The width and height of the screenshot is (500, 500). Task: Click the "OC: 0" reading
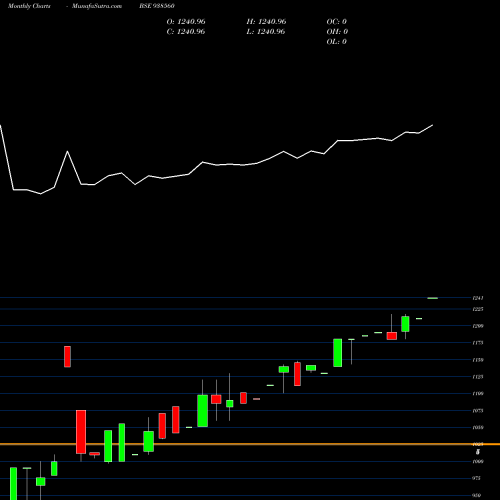pyautogui.click(x=337, y=22)
